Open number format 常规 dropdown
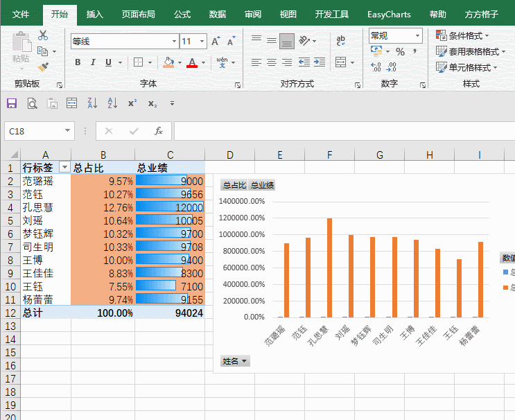 417,35
